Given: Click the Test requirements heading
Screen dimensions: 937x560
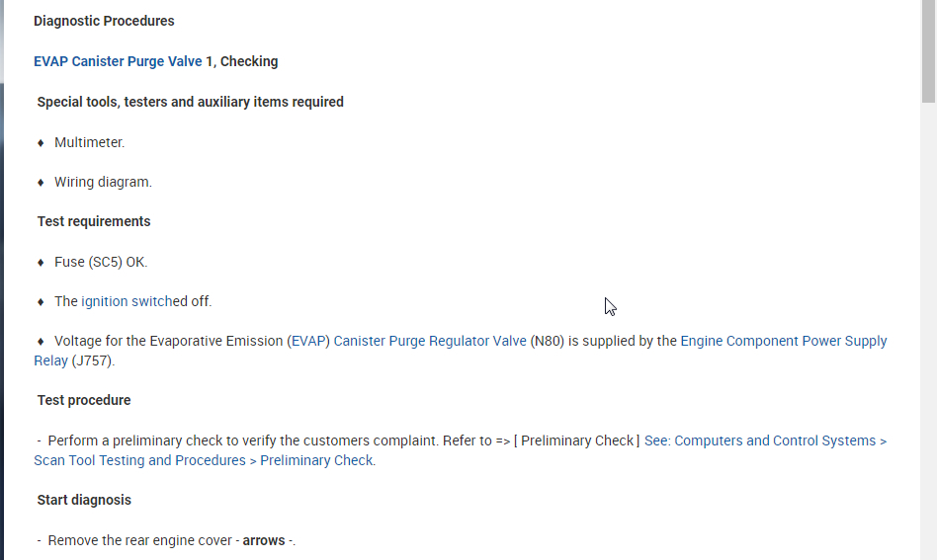Looking at the screenshot, I should click(94, 221).
